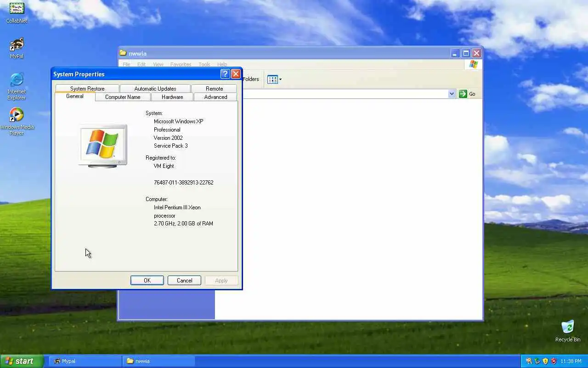
Task: Open the Computer Name tab
Action: click(x=123, y=97)
